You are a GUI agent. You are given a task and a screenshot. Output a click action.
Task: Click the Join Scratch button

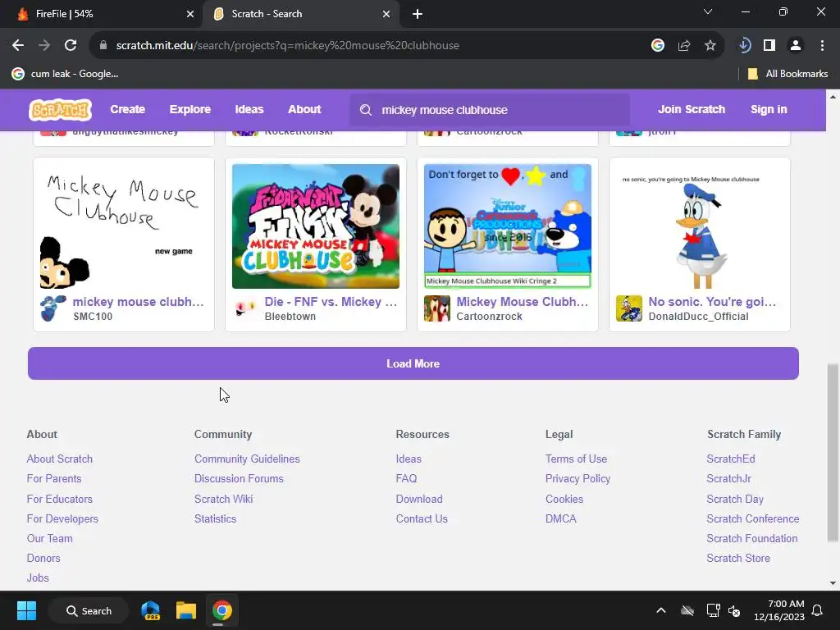(692, 109)
